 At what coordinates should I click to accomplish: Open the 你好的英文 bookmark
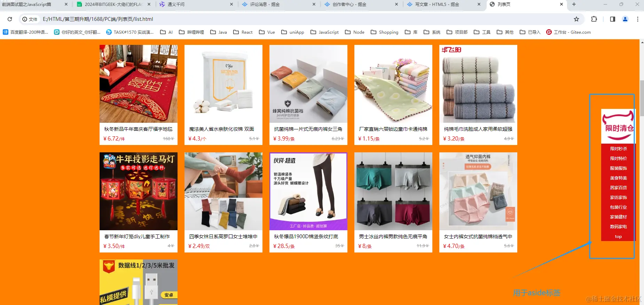pos(77,32)
